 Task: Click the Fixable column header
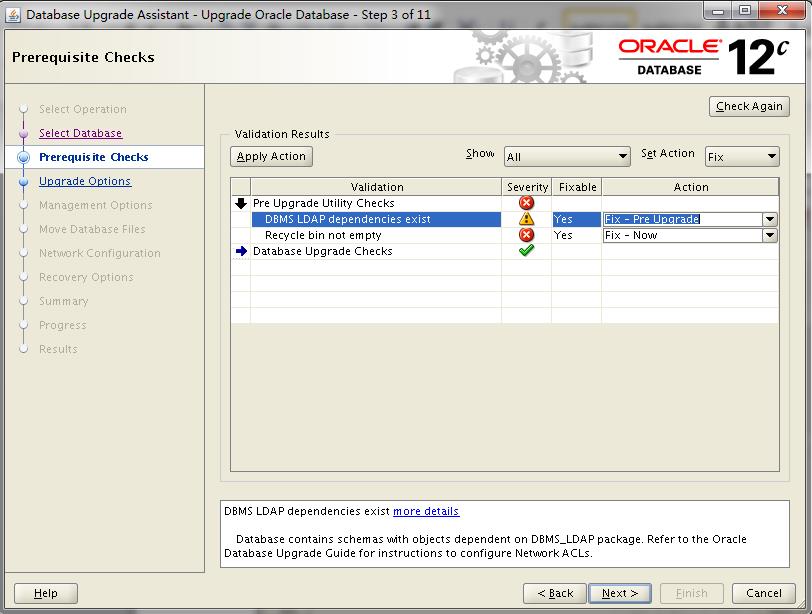(577, 187)
